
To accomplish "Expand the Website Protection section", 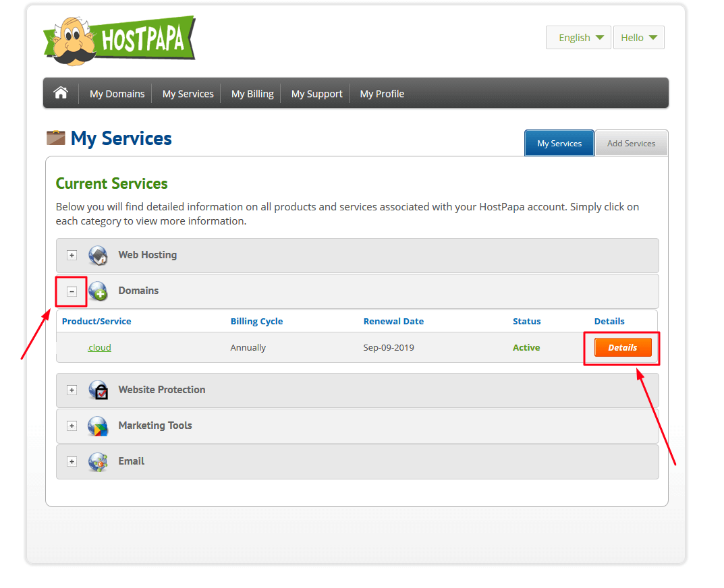I will tap(72, 390).
